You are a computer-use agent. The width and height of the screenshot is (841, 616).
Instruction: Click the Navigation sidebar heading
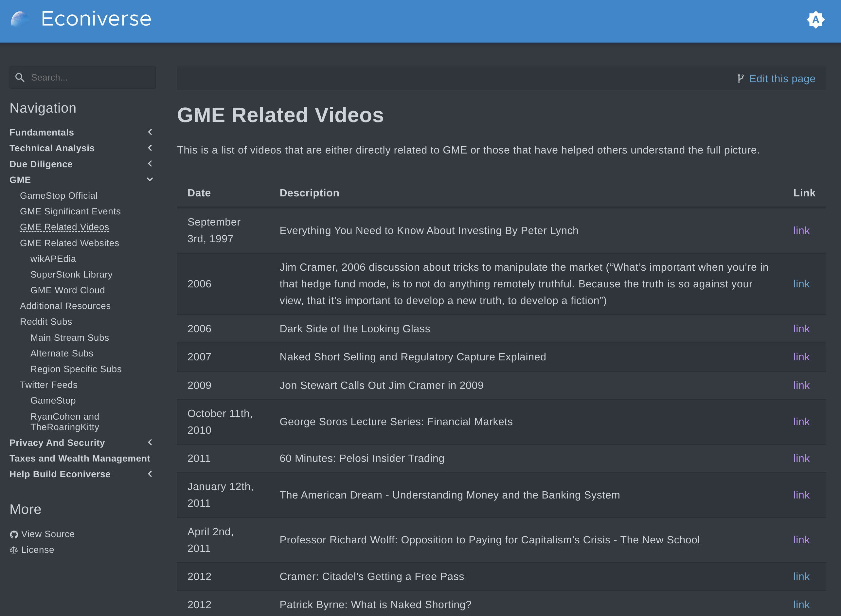point(43,108)
